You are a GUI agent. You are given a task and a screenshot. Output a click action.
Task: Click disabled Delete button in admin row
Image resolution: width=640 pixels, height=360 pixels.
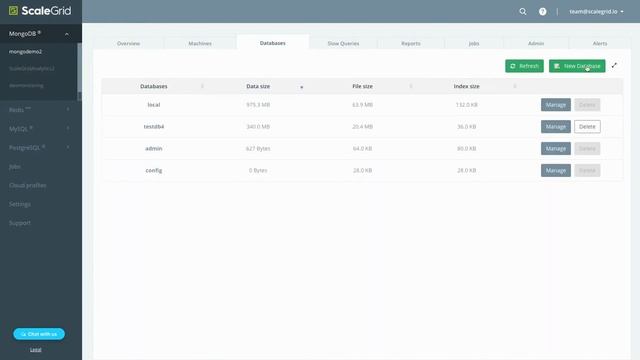click(587, 149)
